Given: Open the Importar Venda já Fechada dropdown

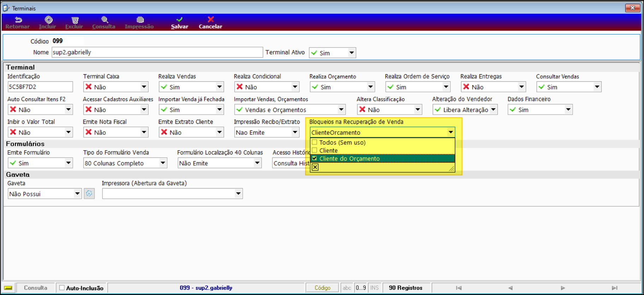Looking at the screenshot, I should click(x=219, y=109).
